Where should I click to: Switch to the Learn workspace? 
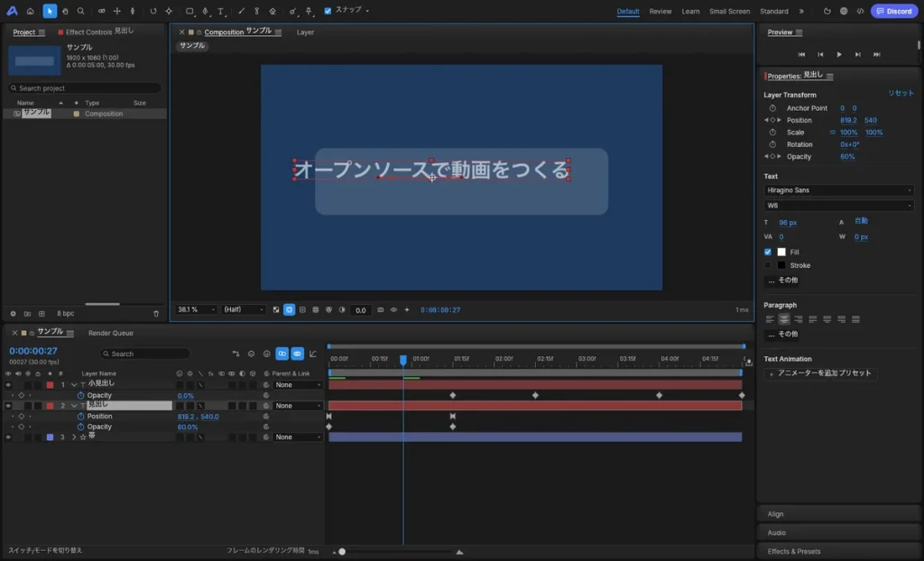click(690, 11)
